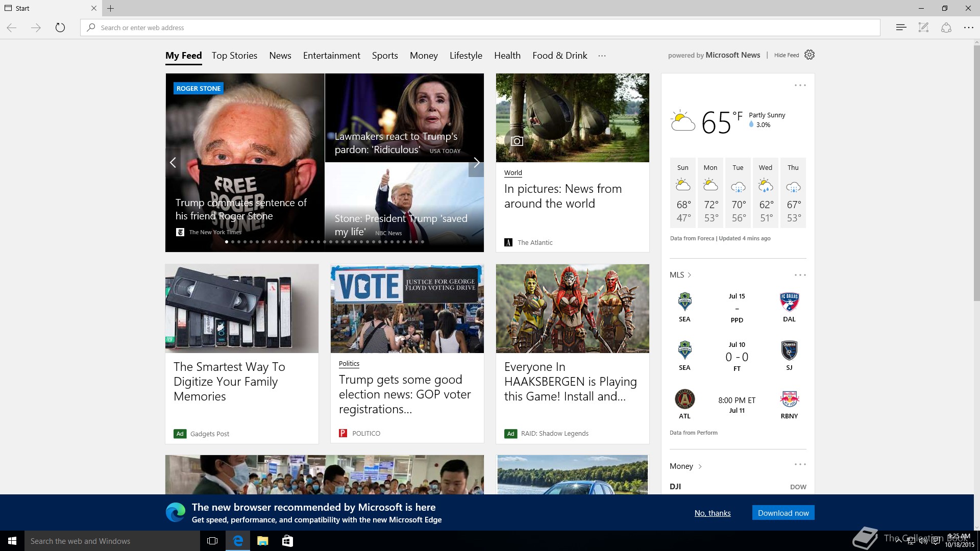
Task: Click the FC Dallas team logo
Action: point(789,302)
